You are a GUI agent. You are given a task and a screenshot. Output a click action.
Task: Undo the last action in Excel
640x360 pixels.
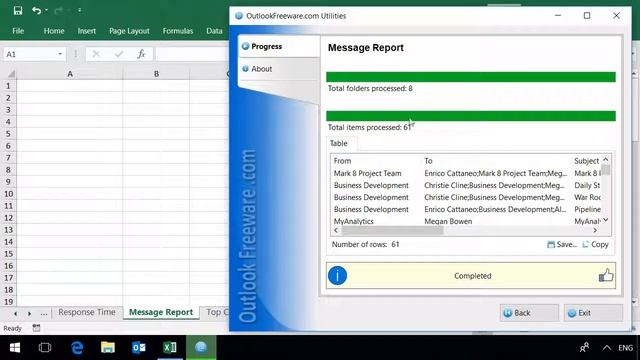[36, 10]
